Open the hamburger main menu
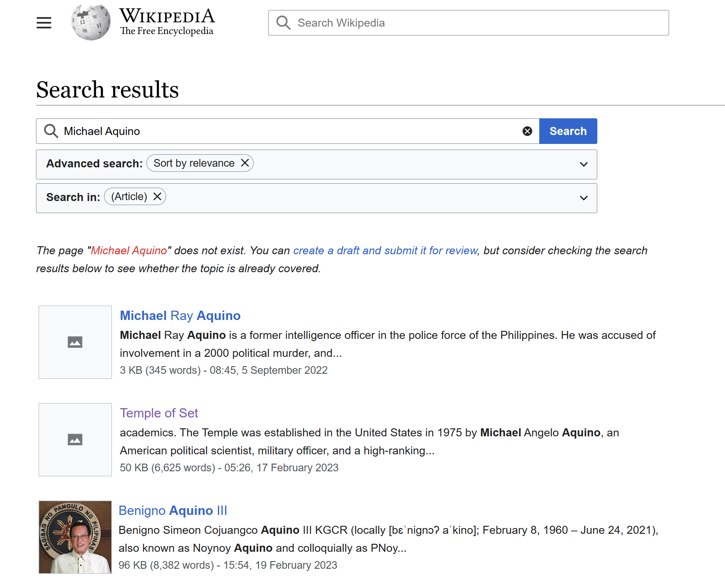 coord(44,23)
